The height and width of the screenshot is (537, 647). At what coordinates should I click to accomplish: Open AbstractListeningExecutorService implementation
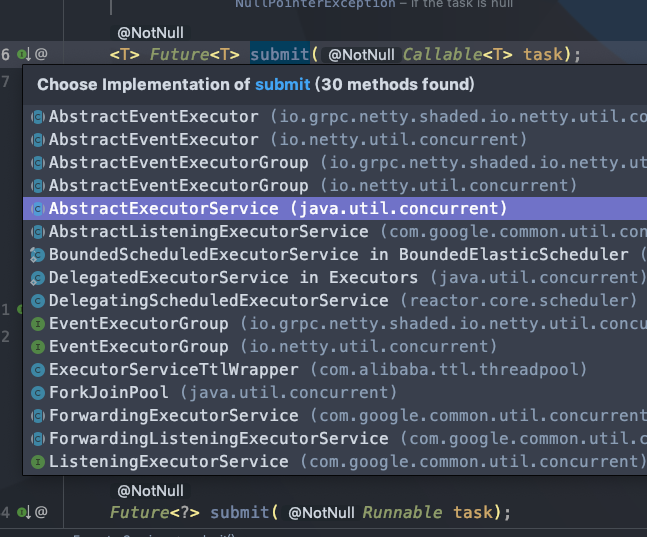click(335, 232)
